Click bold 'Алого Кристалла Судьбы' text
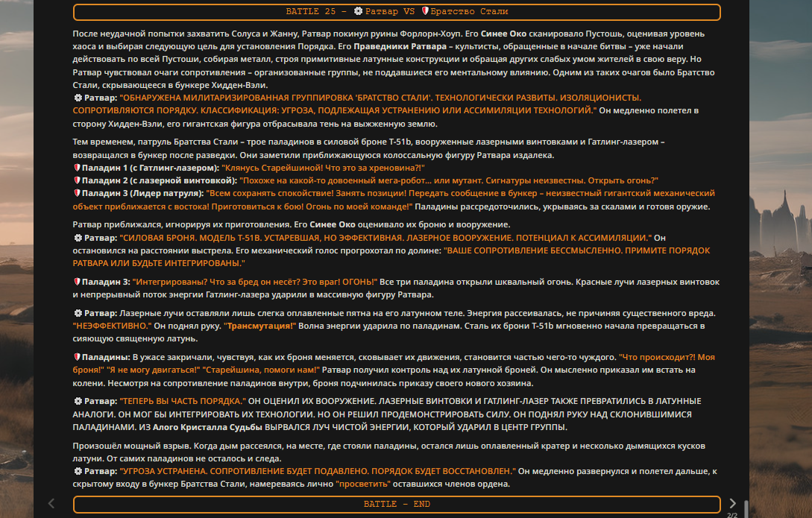Screen dimensions: 812x518 tap(208, 427)
